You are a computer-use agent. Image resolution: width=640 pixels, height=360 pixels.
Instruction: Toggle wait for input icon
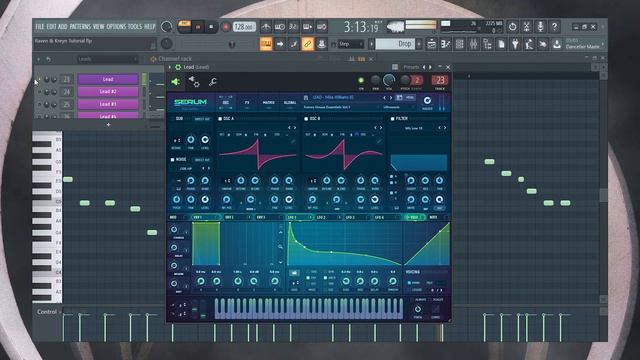(x=280, y=27)
